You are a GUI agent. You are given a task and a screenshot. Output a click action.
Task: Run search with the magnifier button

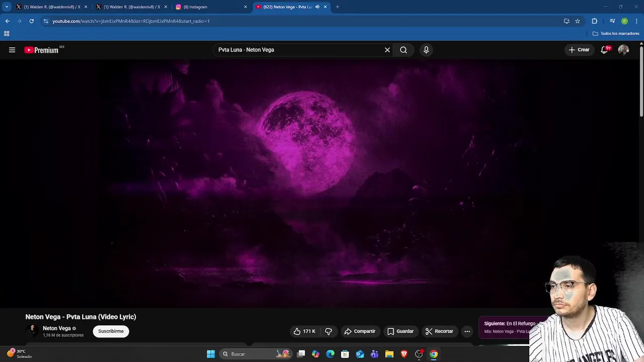pyautogui.click(x=404, y=50)
